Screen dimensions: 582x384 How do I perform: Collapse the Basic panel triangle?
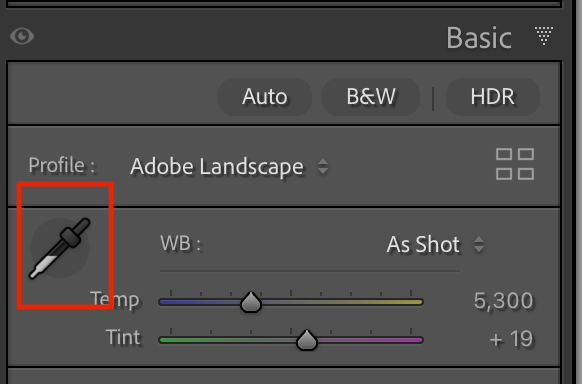click(x=544, y=36)
